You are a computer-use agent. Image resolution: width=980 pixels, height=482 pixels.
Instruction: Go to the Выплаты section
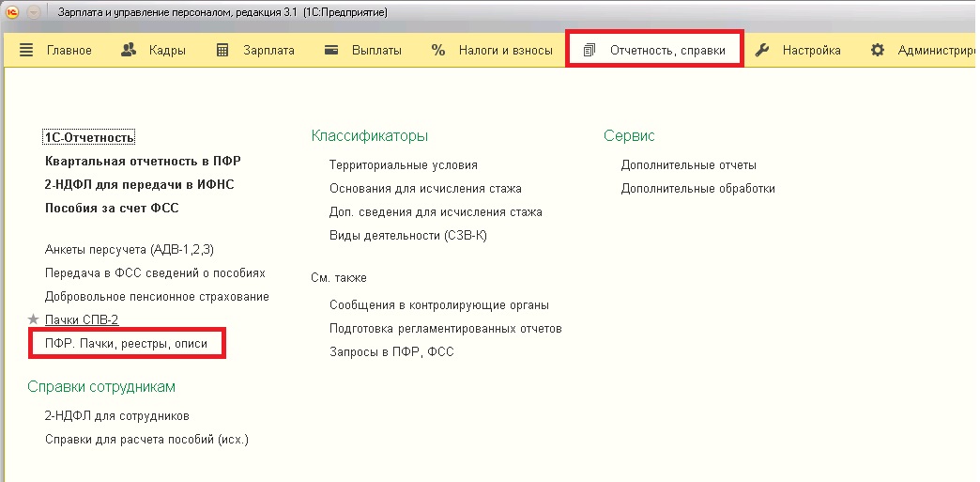pos(376,51)
